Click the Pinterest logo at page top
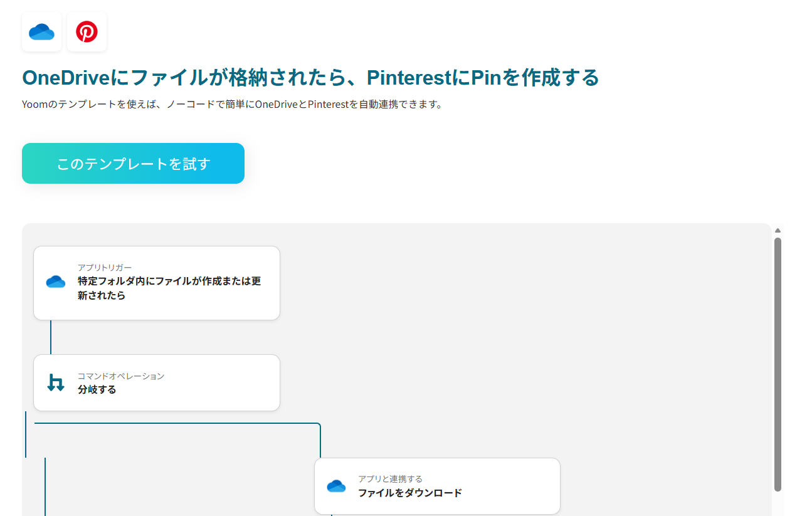Image resolution: width=812 pixels, height=516 pixels. 87,31
